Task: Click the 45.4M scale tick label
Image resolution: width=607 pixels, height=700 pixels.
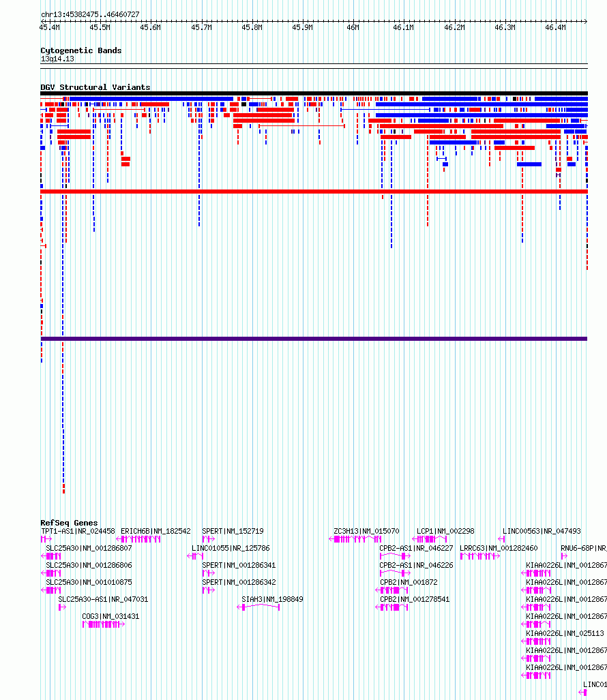Action: coord(50,28)
